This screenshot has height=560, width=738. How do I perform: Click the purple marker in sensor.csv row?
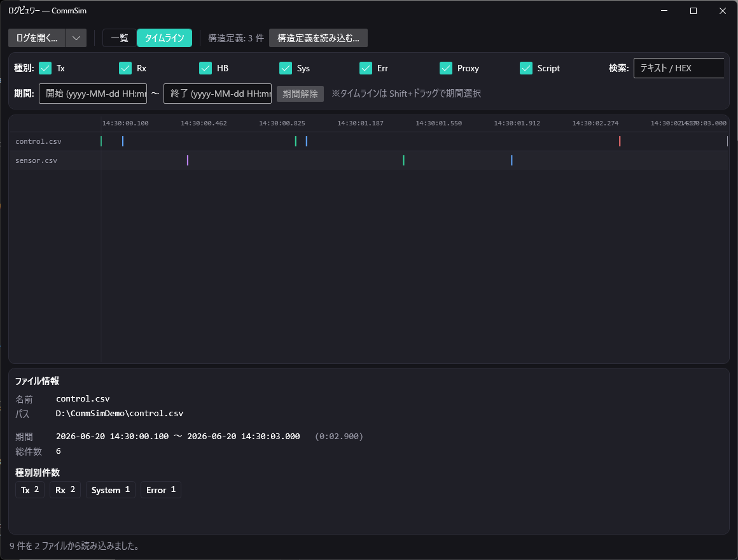pos(188,160)
